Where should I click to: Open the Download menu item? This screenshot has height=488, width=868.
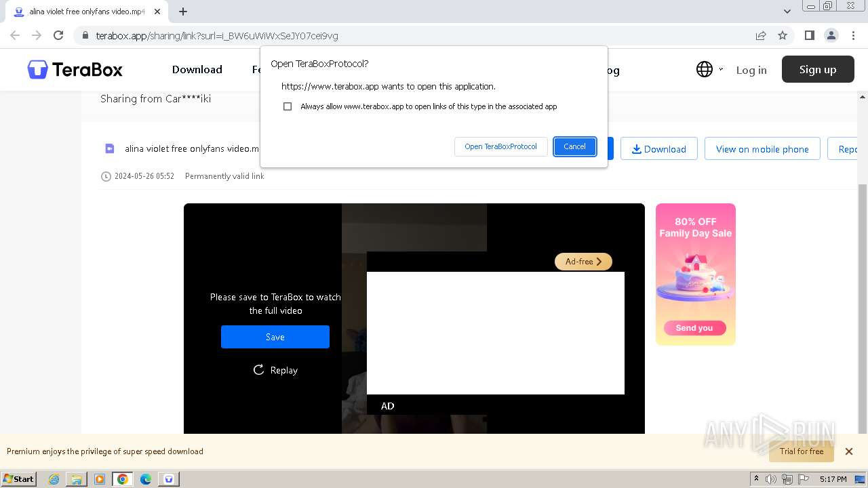pyautogui.click(x=197, y=69)
